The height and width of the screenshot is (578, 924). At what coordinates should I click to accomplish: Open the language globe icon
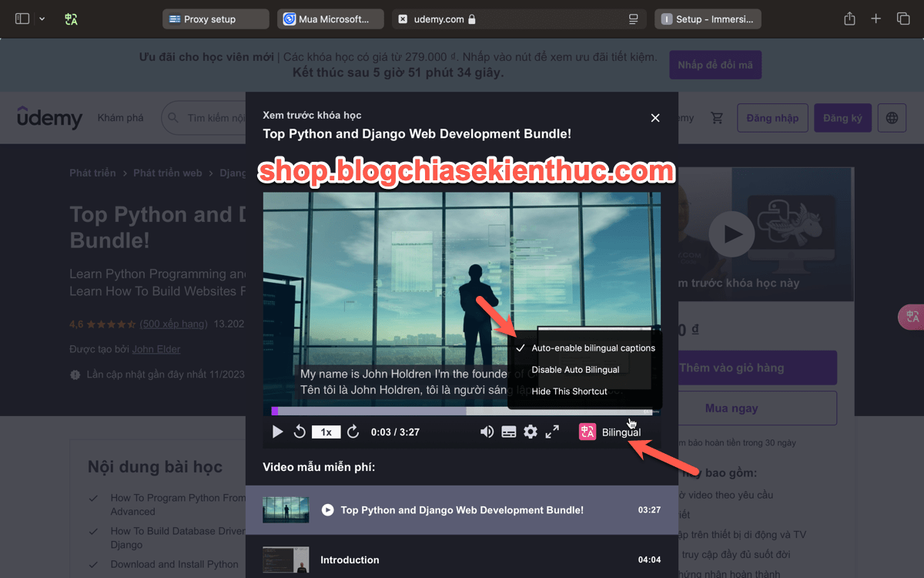click(892, 118)
